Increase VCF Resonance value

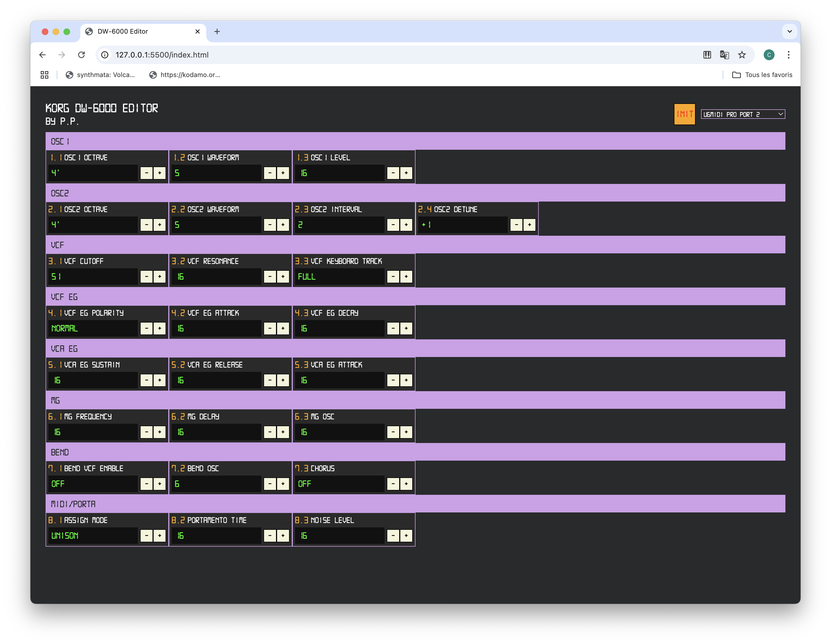pos(283,276)
